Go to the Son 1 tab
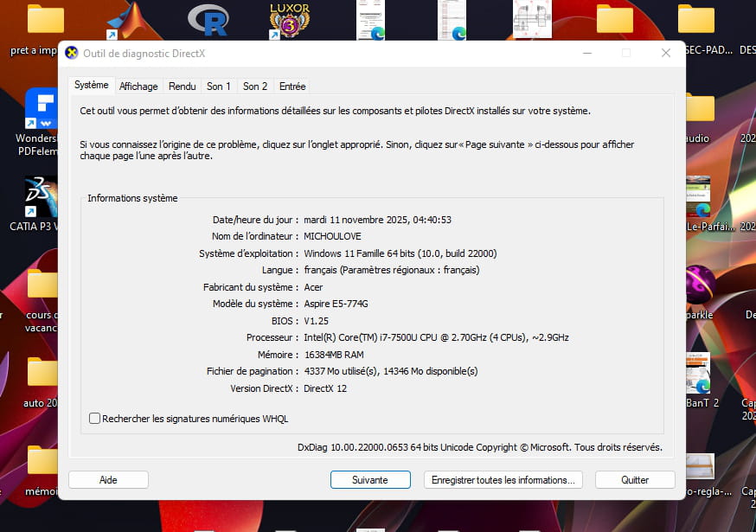The height and width of the screenshot is (532, 756). pos(219,87)
